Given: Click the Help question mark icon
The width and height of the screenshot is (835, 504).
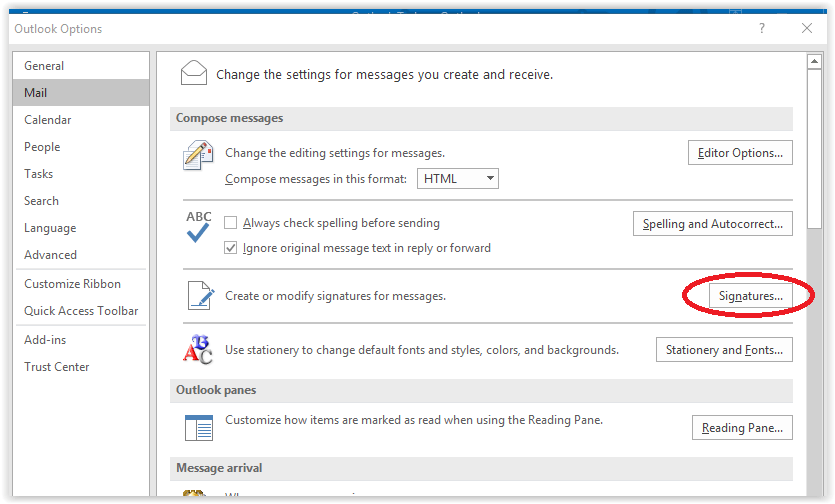Looking at the screenshot, I should (x=763, y=28).
